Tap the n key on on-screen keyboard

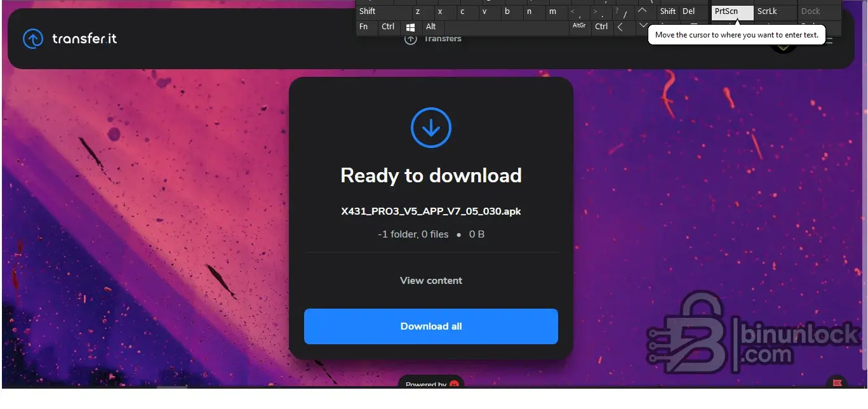click(533, 12)
